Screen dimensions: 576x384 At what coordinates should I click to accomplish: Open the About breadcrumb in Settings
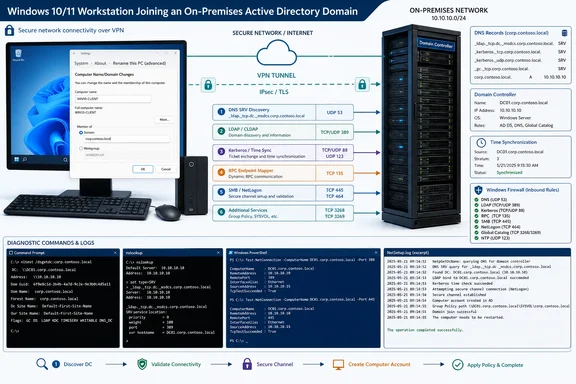(100, 63)
